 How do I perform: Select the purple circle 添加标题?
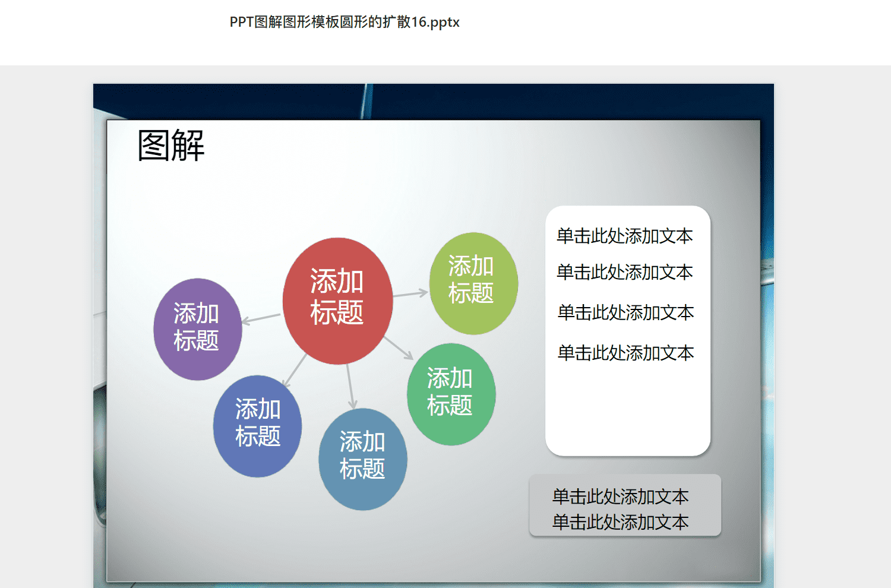(197, 329)
